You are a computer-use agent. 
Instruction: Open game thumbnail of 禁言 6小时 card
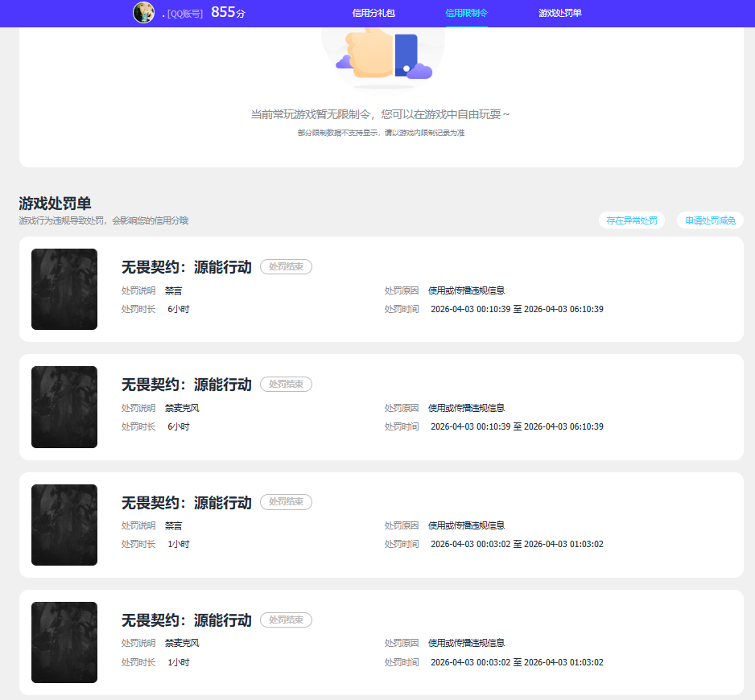64,290
